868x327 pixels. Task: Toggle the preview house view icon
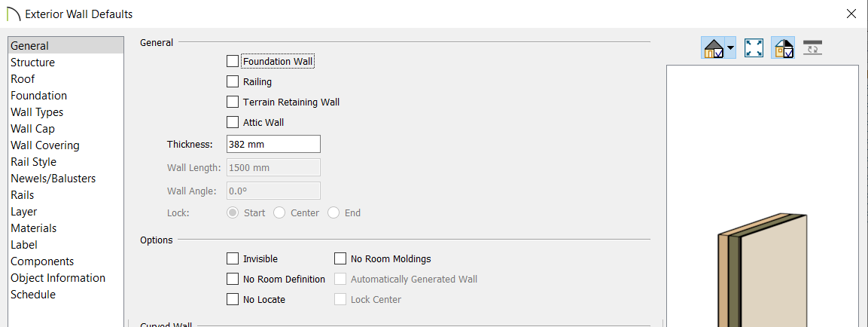click(x=713, y=48)
